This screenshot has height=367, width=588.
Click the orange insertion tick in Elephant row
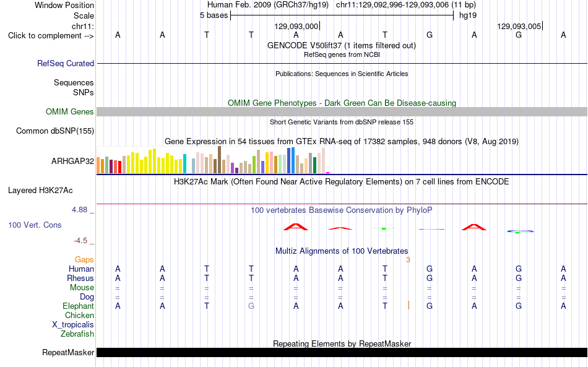pos(409,305)
